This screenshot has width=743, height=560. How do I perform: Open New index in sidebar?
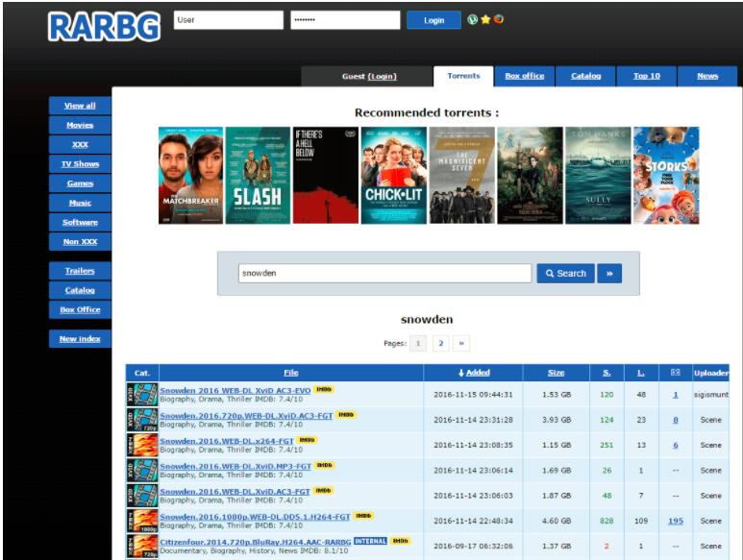(80, 339)
